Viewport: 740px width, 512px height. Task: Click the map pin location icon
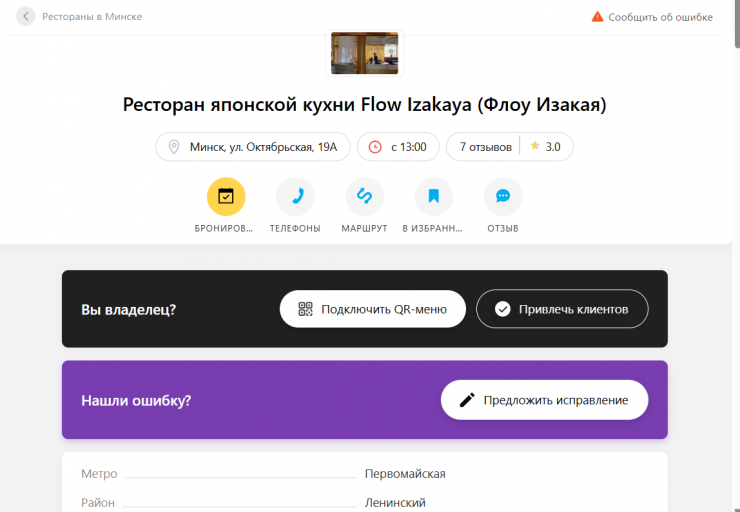pos(174,147)
